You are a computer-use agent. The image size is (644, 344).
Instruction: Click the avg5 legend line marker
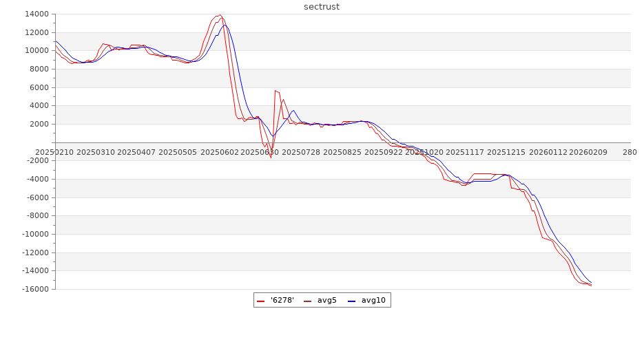tap(307, 301)
